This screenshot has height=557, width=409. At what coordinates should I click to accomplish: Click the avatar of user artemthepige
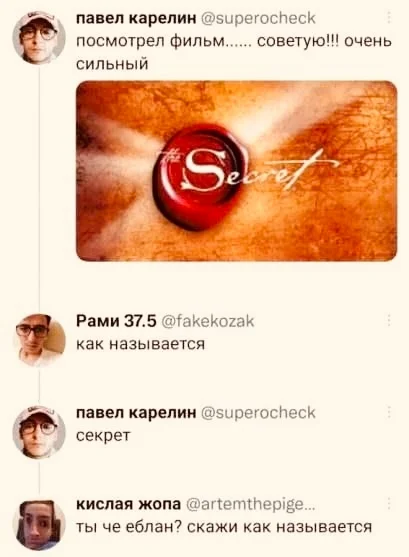coord(39,525)
